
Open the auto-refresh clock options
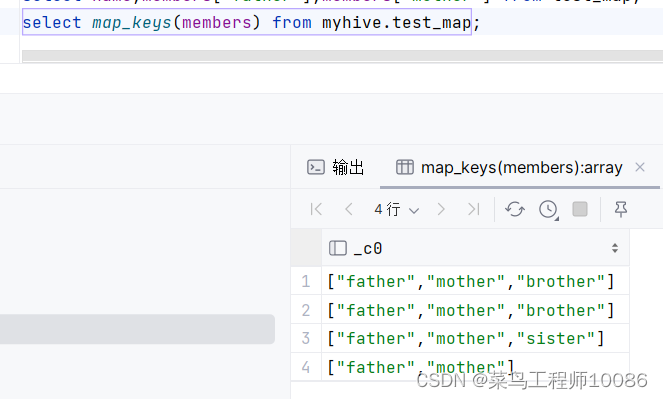coord(548,209)
